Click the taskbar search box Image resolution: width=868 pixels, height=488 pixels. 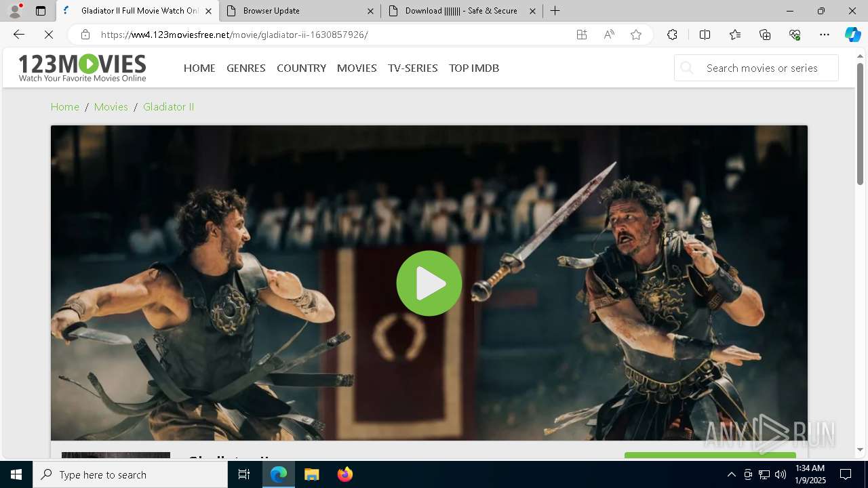(130, 474)
